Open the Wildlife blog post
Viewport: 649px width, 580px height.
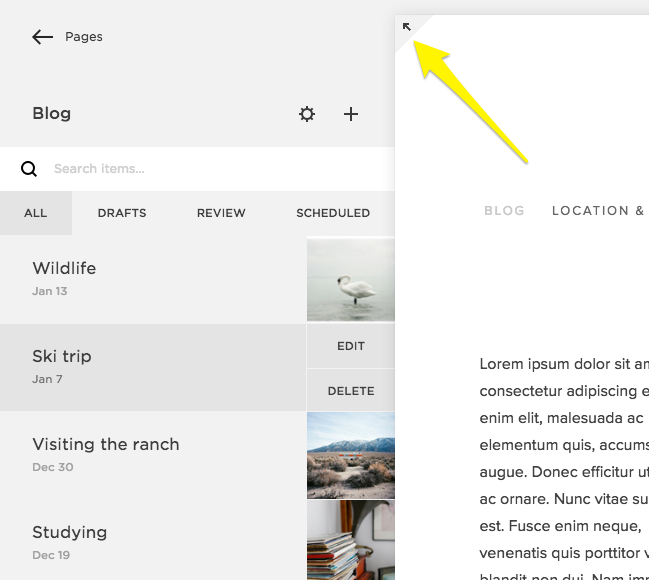point(150,279)
